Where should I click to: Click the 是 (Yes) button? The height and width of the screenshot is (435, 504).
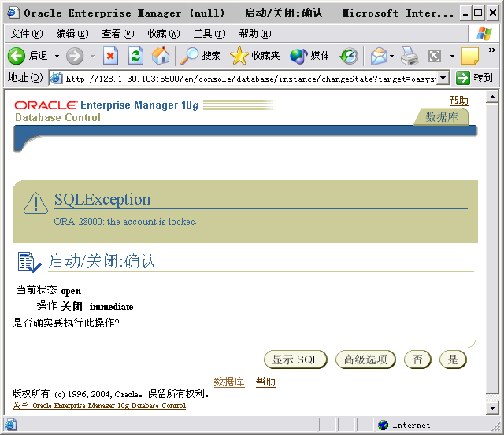453,359
